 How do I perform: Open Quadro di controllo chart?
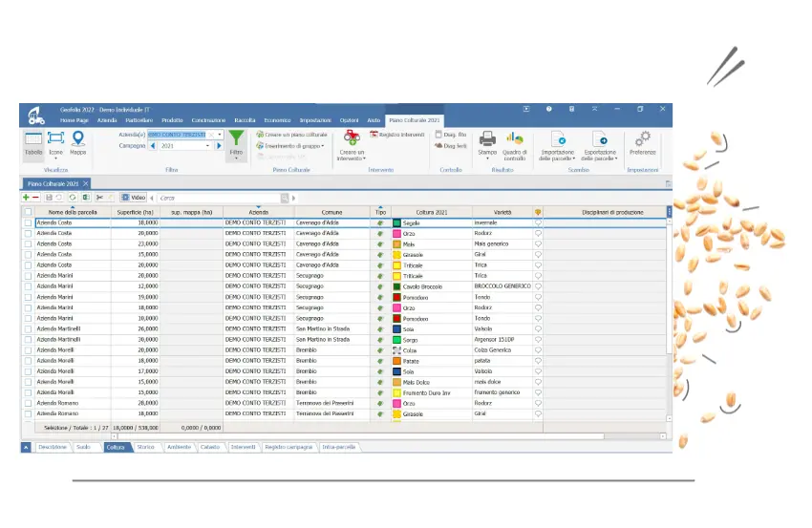[x=514, y=145]
